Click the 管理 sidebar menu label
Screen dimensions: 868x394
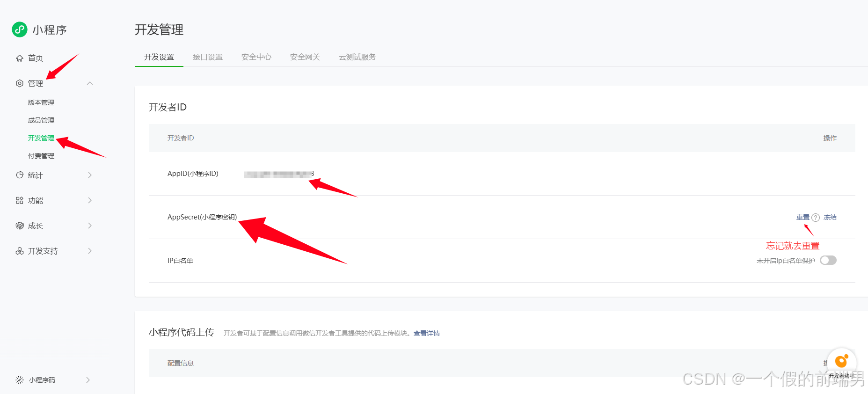click(x=36, y=83)
